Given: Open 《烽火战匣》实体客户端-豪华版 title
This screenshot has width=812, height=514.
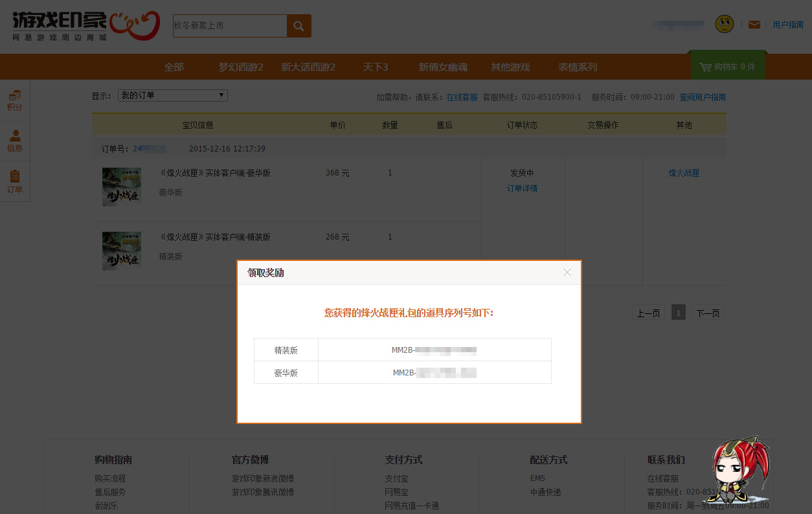Looking at the screenshot, I should click(215, 173).
